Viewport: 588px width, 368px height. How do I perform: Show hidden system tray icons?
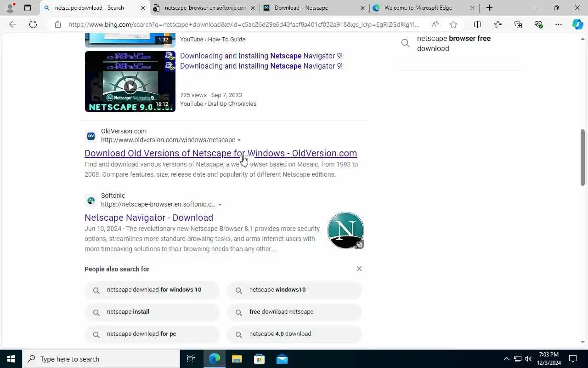click(507, 359)
